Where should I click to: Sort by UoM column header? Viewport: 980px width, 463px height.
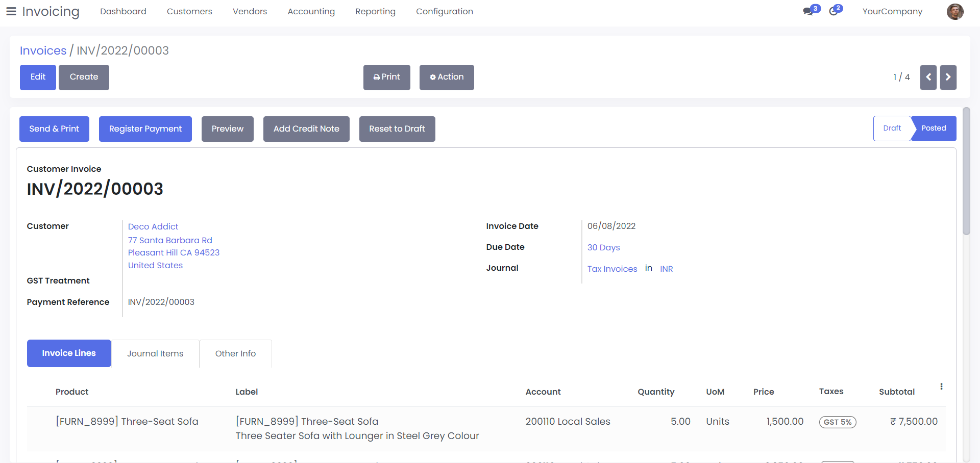point(715,392)
